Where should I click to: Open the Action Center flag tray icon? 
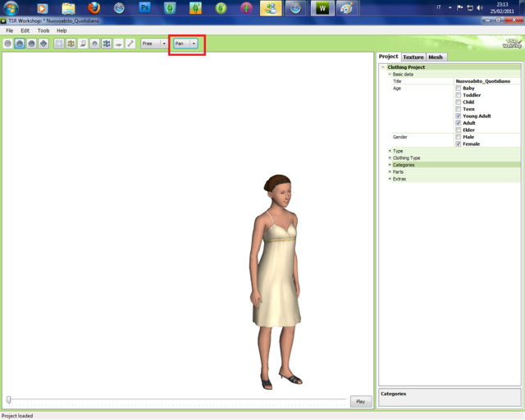[x=460, y=7]
